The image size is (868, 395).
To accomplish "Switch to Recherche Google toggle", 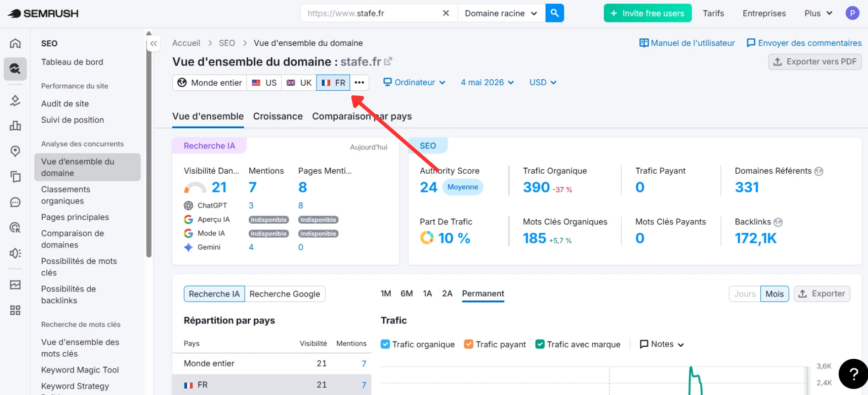I will (x=285, y=294).
